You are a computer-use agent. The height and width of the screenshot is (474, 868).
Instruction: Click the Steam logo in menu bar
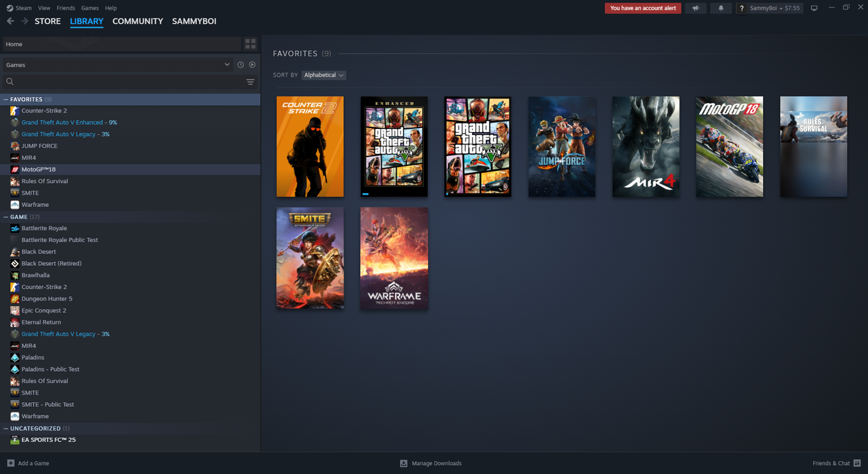(x=9, y=8)
